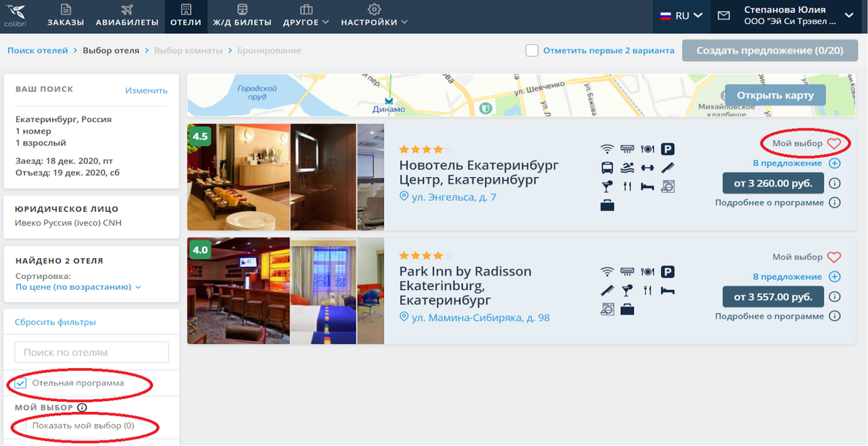Click Park Inn Wi-Fi amenity icon
The height and width of the screenshot is (446, 868).
click(x=608, y=272)
